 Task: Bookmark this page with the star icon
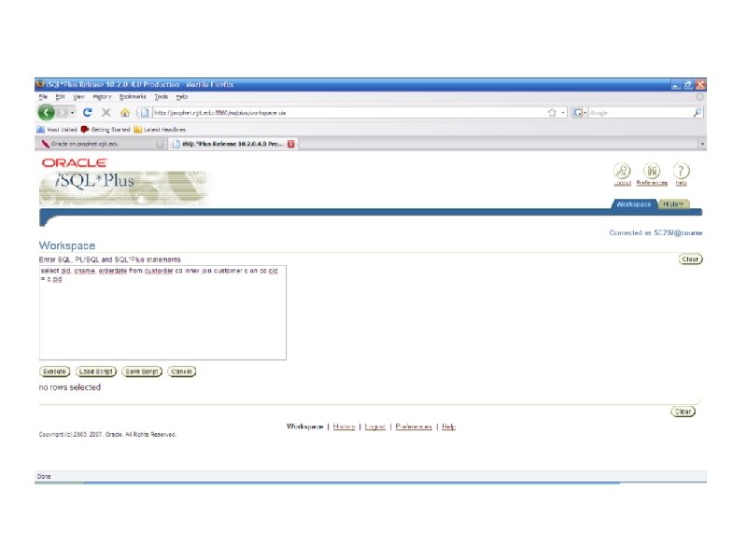[x=552, y=112]
